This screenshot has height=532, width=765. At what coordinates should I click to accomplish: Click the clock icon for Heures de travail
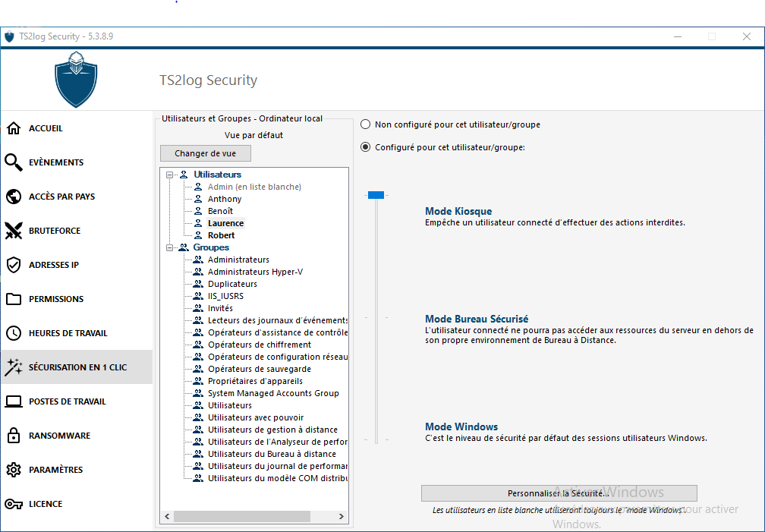coord(14,333)
